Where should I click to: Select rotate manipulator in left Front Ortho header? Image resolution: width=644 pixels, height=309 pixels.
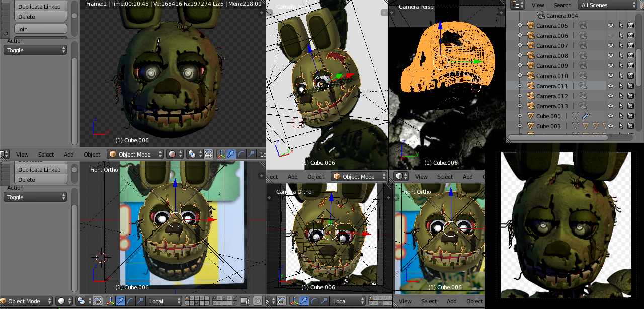[130, 301]
